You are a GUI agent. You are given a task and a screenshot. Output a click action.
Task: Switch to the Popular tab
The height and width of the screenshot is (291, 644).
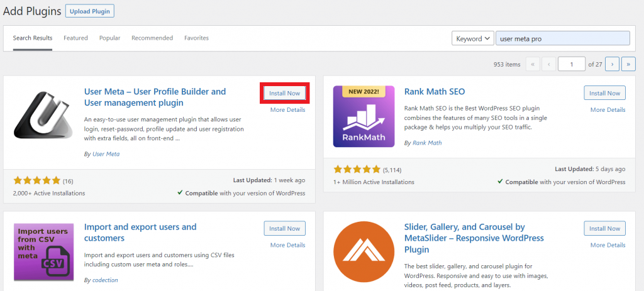(109, 38)
